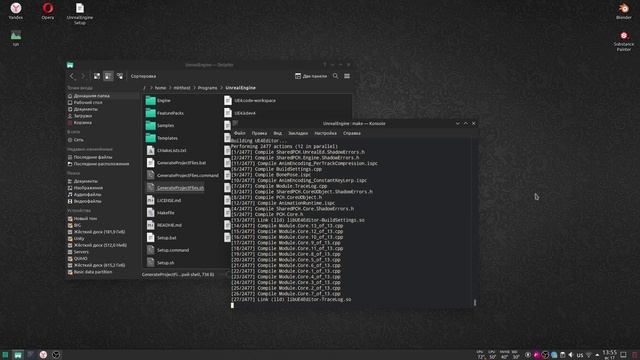Select LICENSE.md file

pos(164,200)
